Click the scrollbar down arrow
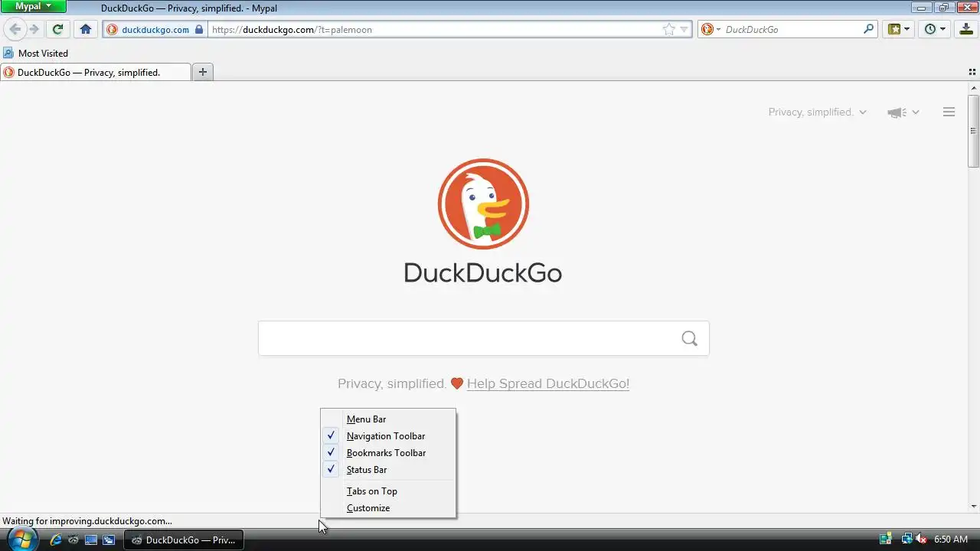Image resolution: width=980 pixels, height=551 pixels. click(974, 506)
